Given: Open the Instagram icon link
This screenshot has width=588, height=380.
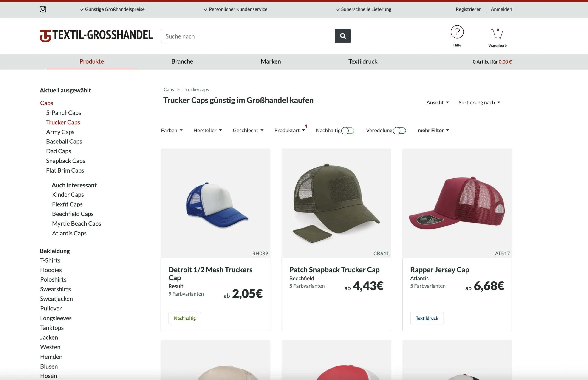Looking at the screenshot, I should pyautogui.click(x=43, y=9).
